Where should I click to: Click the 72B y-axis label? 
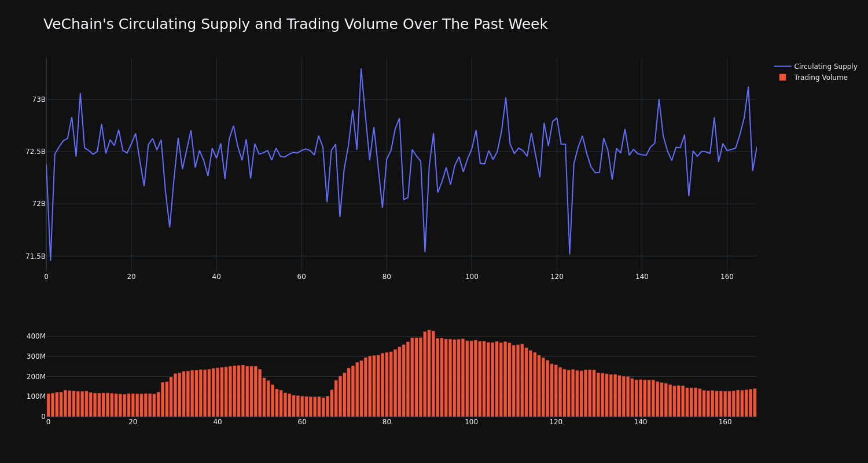pyautogui.click(x=39, y=204)
